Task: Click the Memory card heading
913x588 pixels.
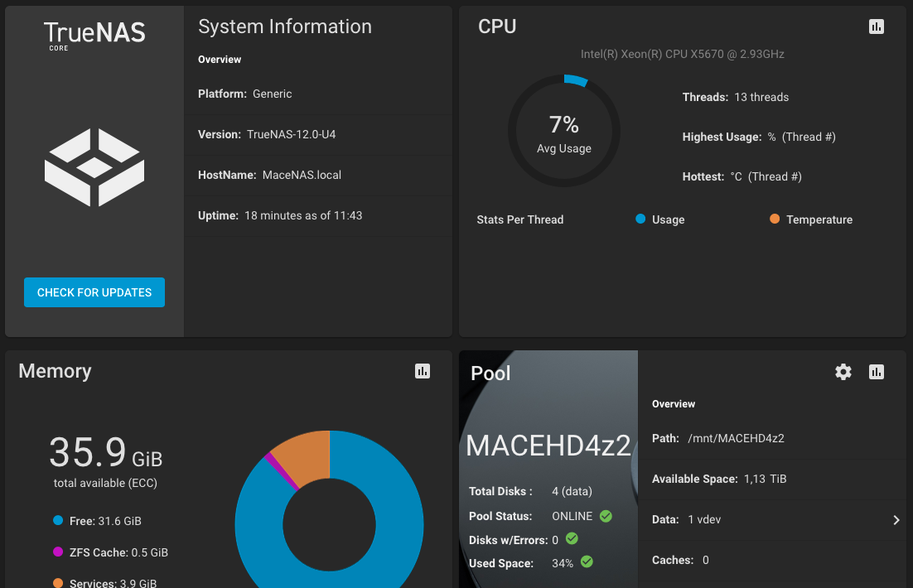Action: click(x=55, y=371)
